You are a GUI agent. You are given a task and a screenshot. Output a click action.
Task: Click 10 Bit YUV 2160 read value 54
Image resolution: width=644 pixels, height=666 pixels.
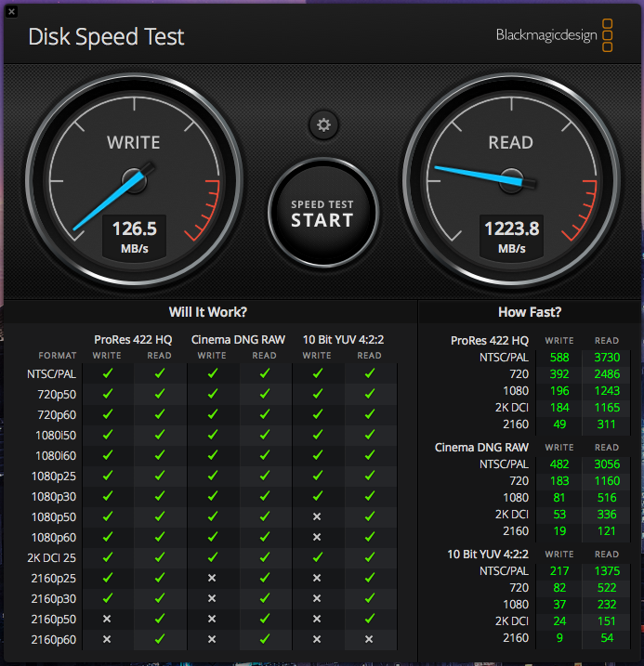(x=607, y=638)
